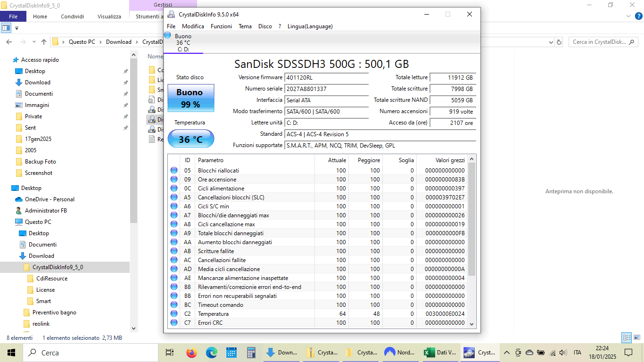
Task: Click the taskbar Cerca search box
Action: point(91,353)
